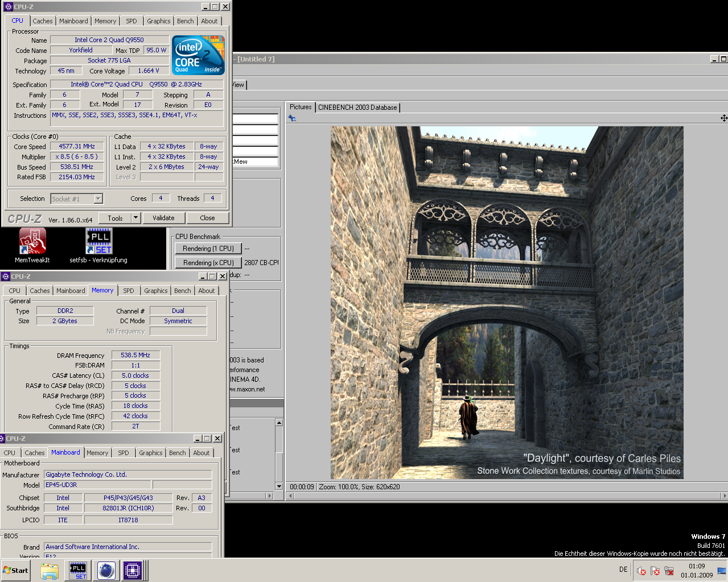Select SPD tab in the Memory CPU-Z window
The width and height of the screenshot is (728, 582).
(129, 291)
